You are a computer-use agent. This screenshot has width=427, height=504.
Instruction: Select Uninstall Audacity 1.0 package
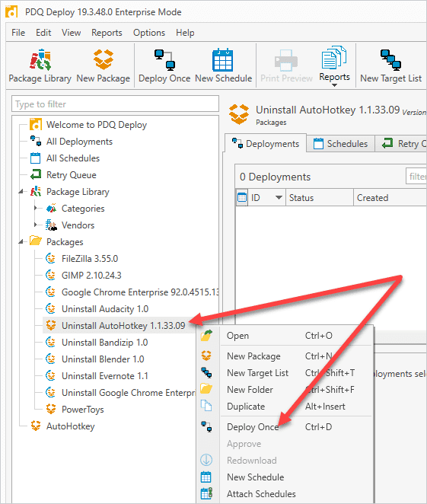pyautogui.click(x=105, y=308)
